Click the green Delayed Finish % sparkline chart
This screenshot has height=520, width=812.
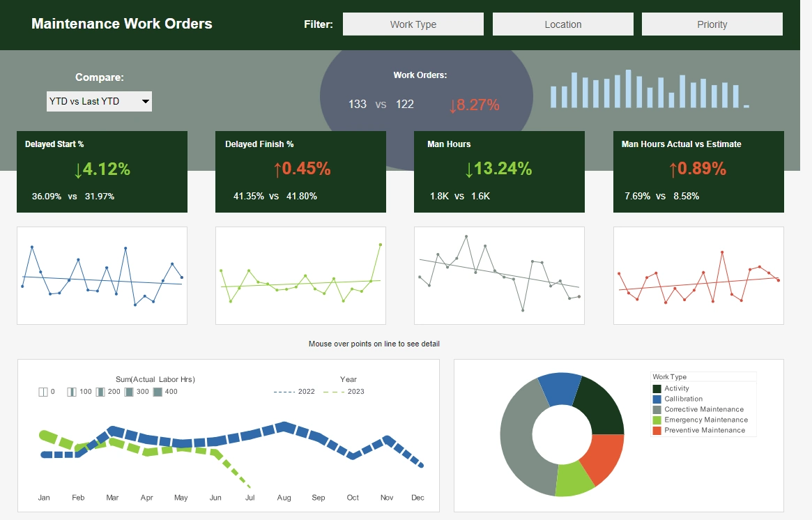(300, 275)
